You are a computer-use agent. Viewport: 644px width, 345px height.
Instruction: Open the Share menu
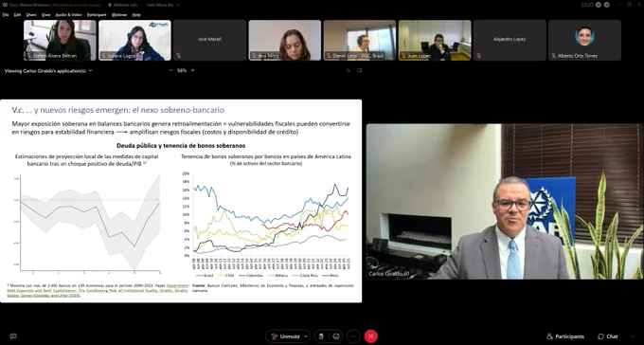pyautogui.click(x=31, y=15)
